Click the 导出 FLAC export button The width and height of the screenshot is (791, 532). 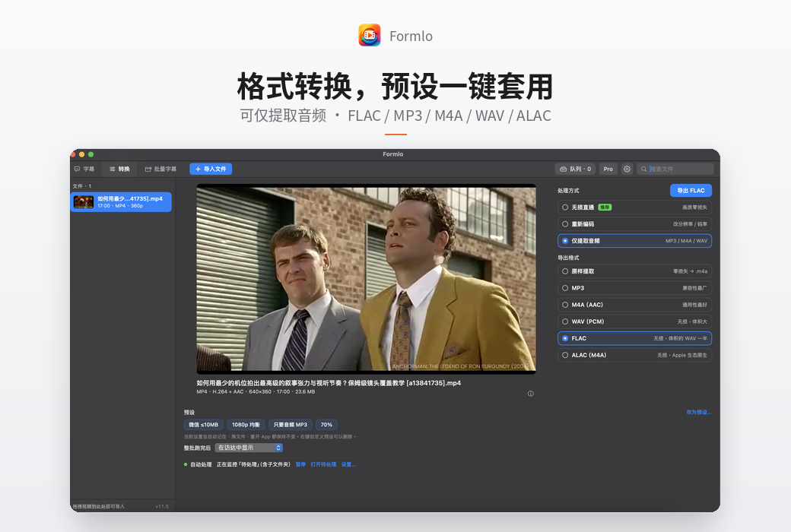691,191
